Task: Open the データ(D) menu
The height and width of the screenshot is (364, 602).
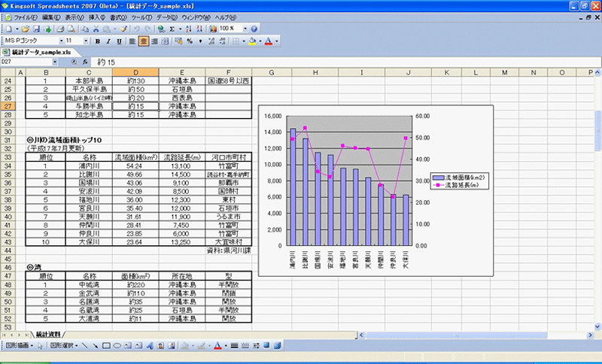Action: point(166,17)
